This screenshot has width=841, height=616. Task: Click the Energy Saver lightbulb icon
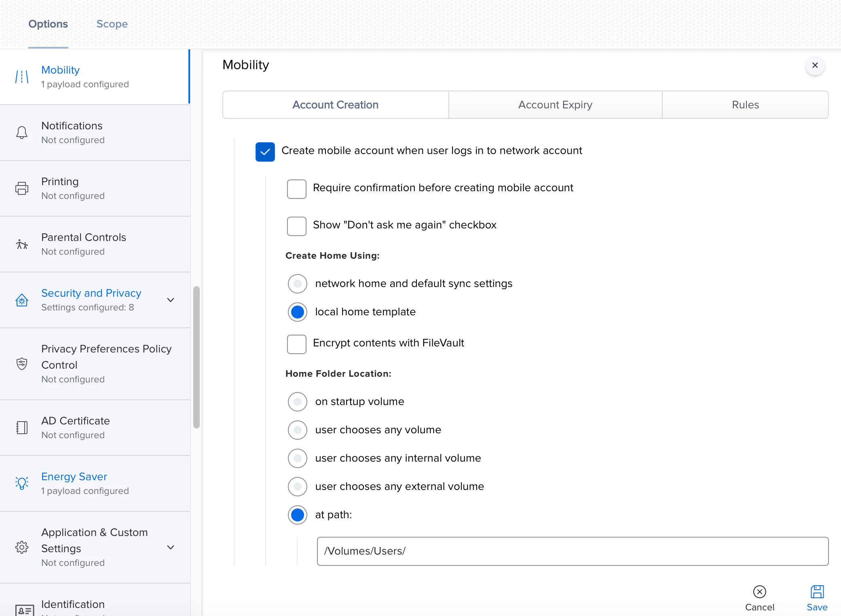click(22, 483)
